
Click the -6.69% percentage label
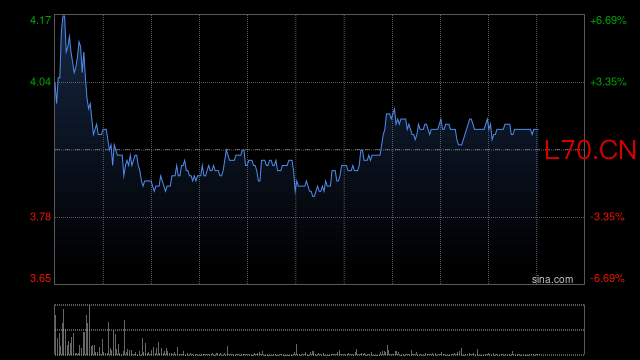[x=607, y=278]
